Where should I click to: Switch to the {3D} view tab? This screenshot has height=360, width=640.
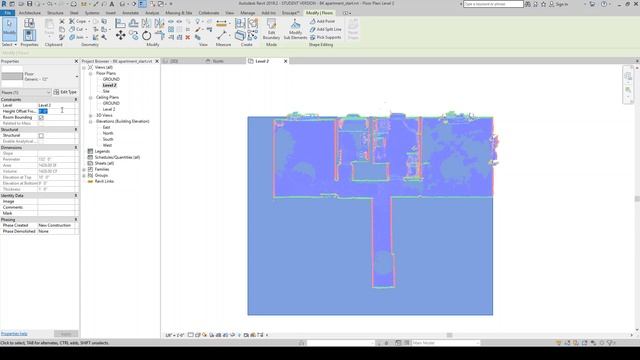click(174, 61)
